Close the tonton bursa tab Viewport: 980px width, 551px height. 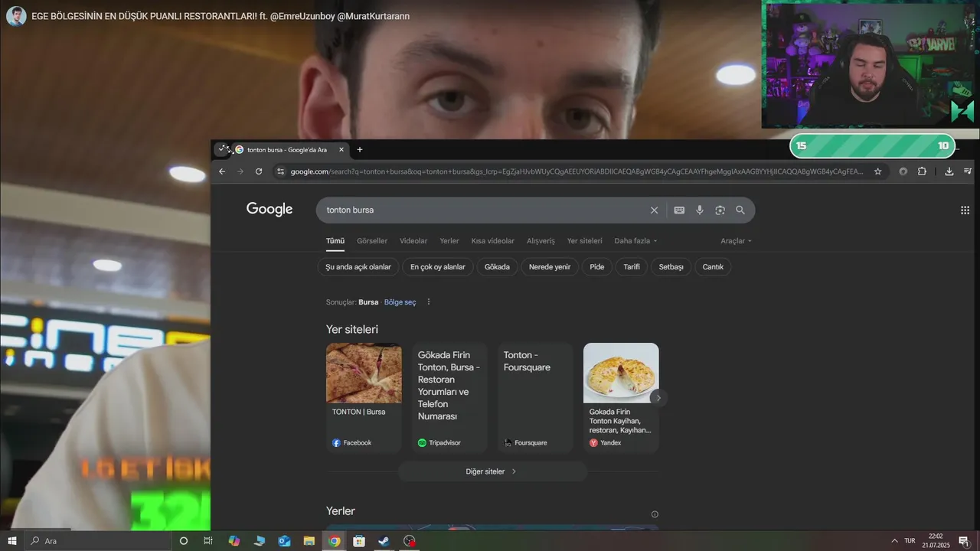click(341, 149)
